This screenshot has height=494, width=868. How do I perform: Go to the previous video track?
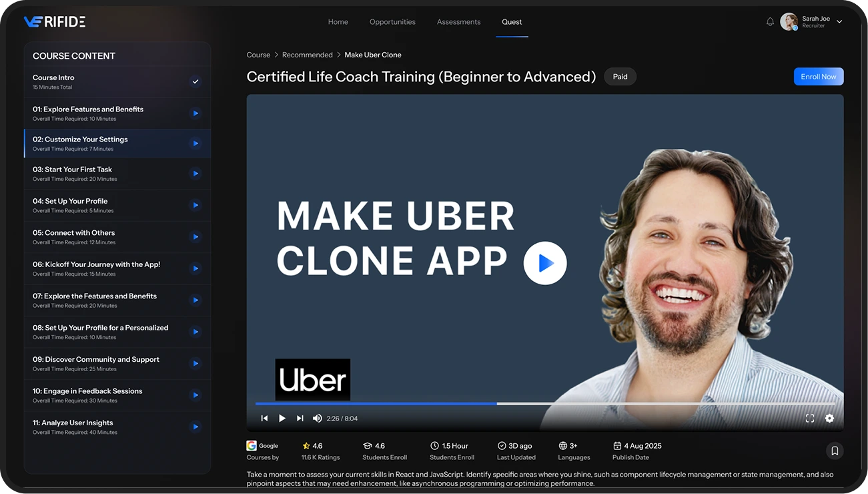[x=264, y=419]
